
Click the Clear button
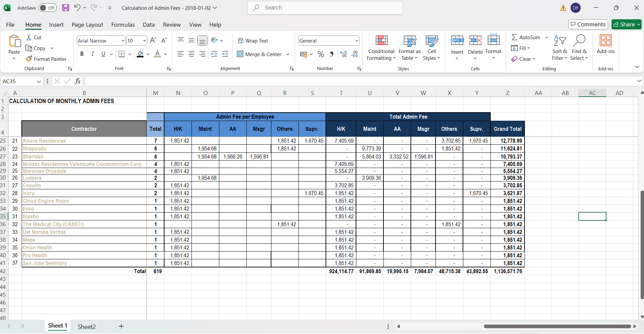pos(523,59)
